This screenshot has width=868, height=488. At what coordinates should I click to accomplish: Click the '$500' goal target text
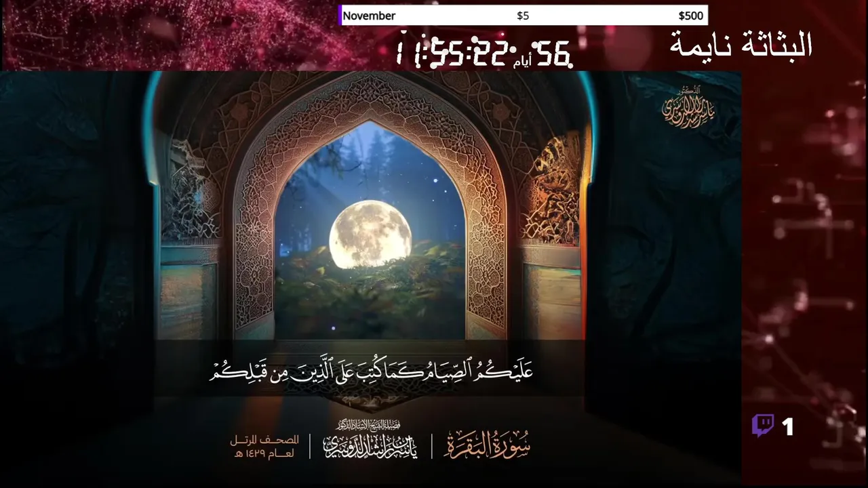[x=690, y=16]
